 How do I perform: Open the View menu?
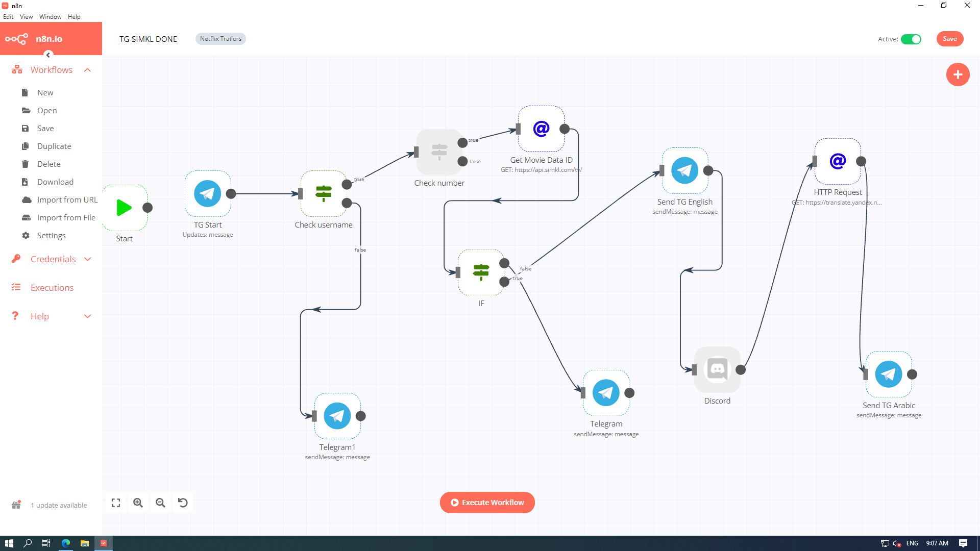26,17
